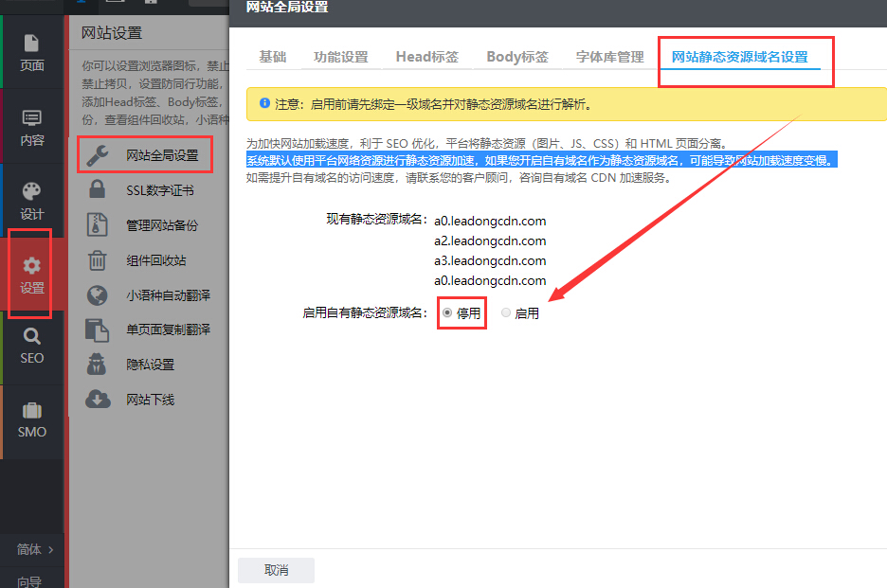Switch to the 基础 tab
The height and width of the screenshot is (588, 887).
(273, 57)
